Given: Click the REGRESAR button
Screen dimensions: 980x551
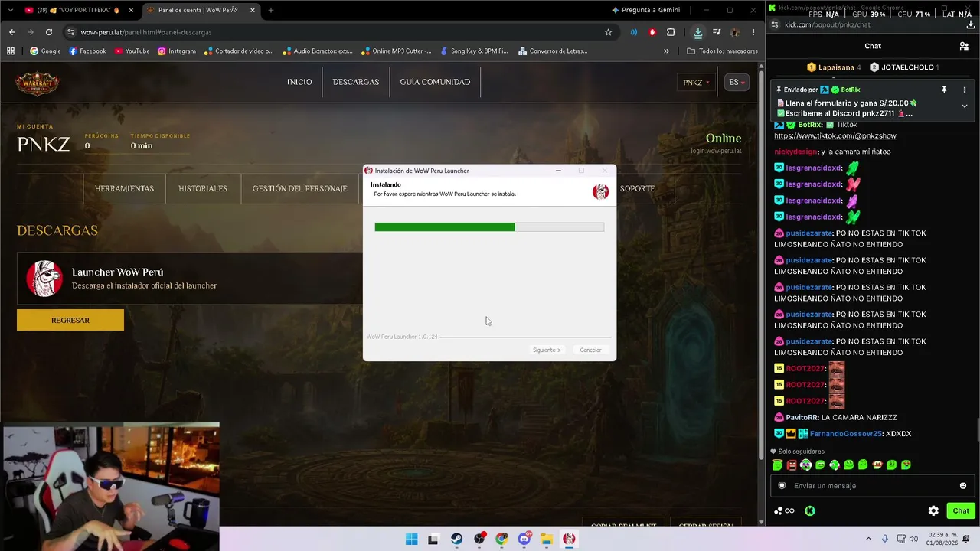Looking at the screenshot, I should click(x=70, y=320).
